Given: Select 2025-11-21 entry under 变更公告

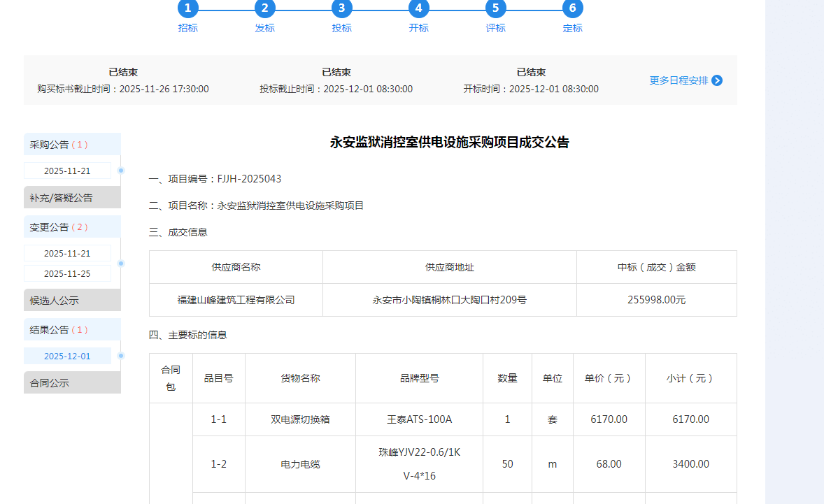Looking at the screenshot, I should click(67, 253).
